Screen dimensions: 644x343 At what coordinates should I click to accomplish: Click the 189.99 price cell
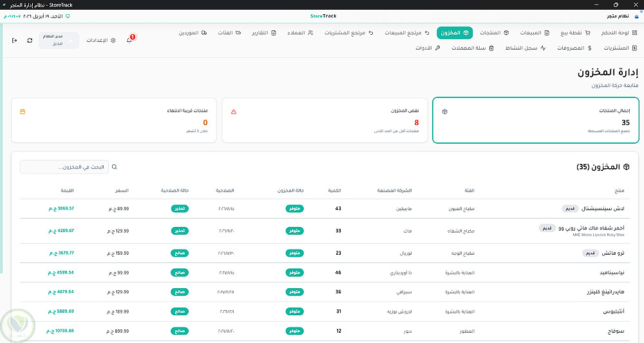pos(118,311)
